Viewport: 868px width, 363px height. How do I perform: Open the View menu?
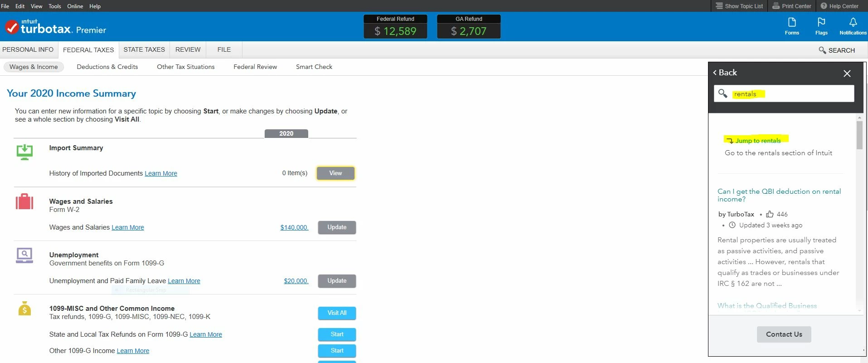click(36, 6)
